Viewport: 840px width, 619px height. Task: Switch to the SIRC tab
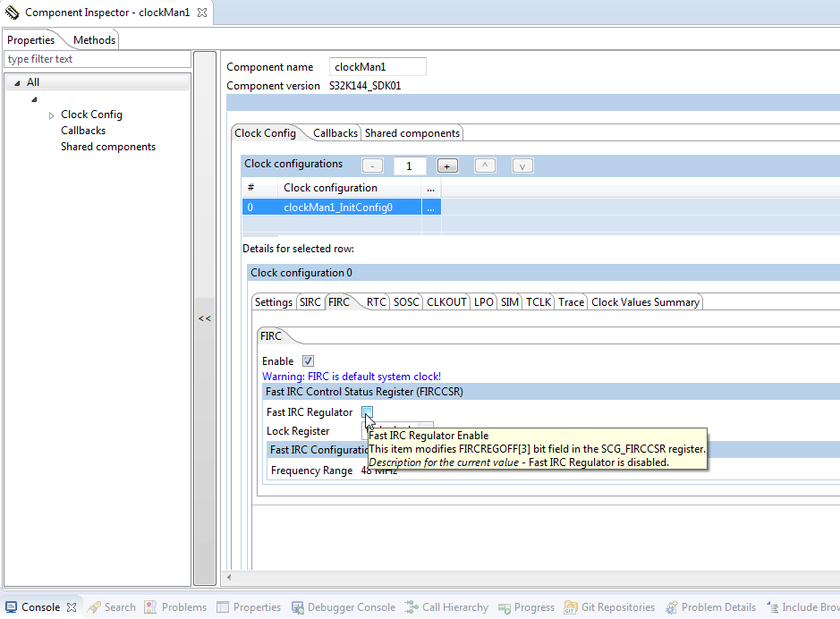coord(310,302)
